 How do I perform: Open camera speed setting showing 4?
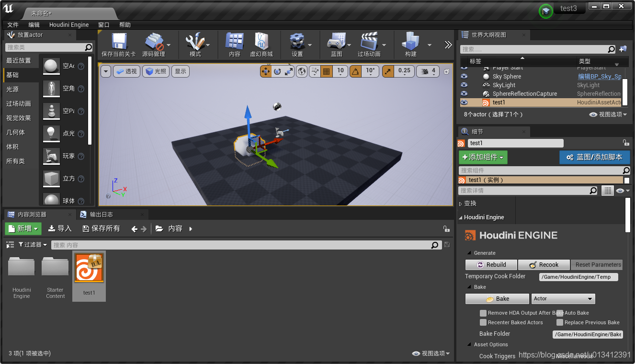[428, 71]
